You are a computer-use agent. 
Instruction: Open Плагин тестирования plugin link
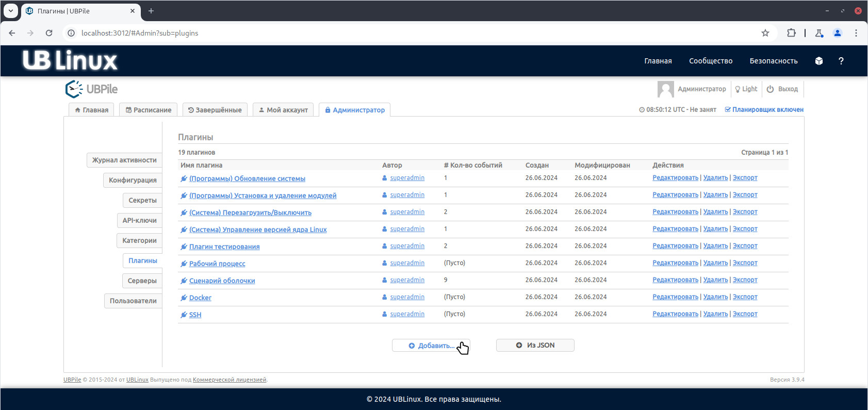224,247
